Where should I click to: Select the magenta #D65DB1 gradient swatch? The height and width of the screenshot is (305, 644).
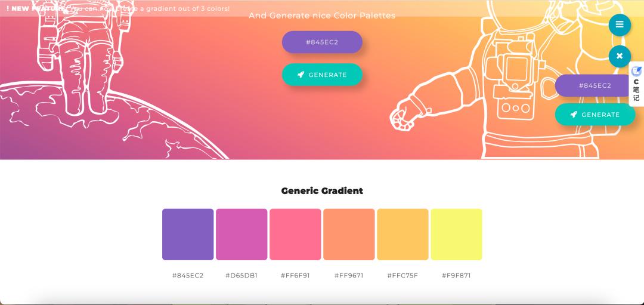[x=241, y=234]
